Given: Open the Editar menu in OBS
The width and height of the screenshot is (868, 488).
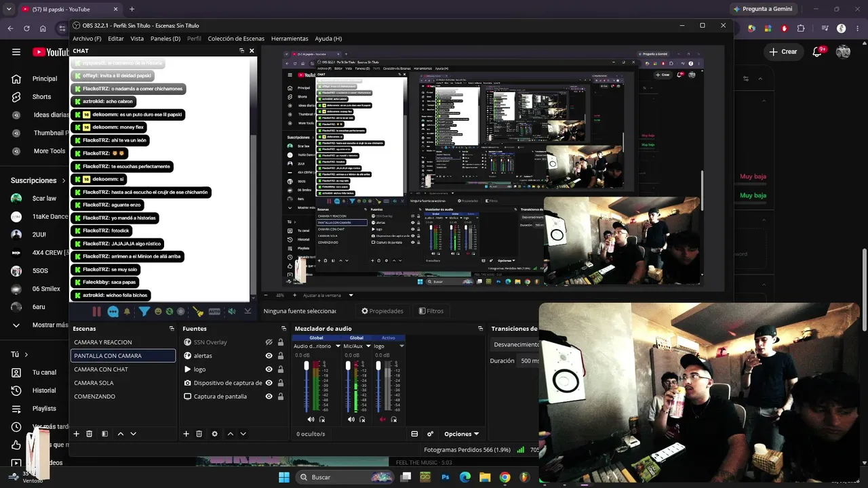Looking at the screenshot, I should (116, 39).
